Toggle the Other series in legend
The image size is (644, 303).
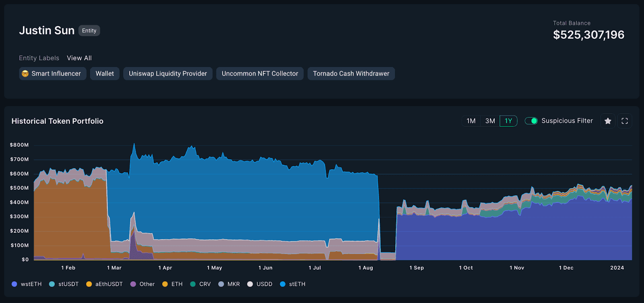142,284
